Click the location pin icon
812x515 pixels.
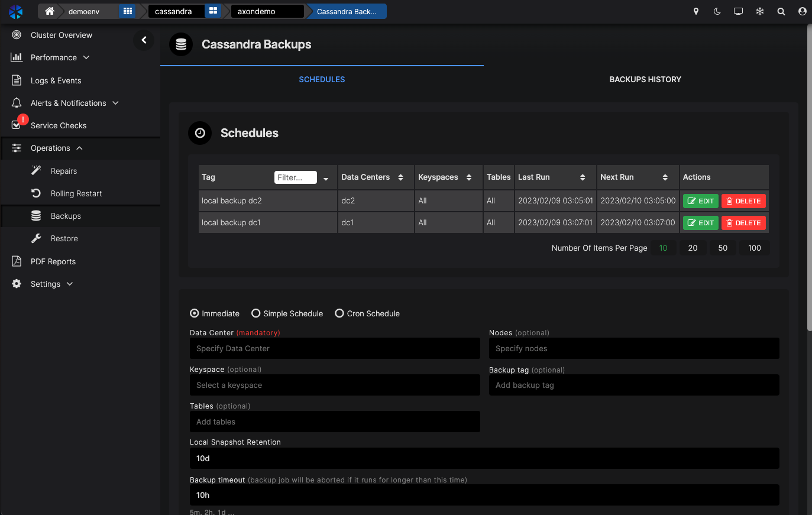tap(696, 11)
